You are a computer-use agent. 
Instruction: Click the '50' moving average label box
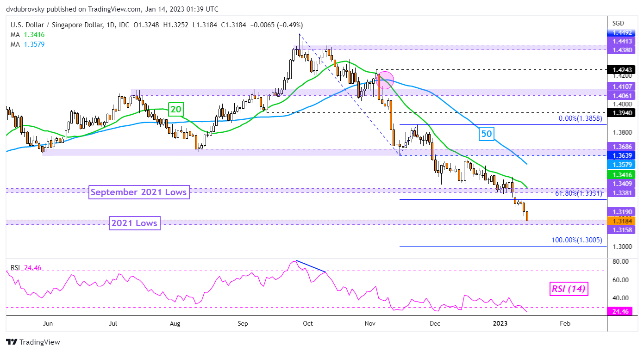tap(487, 134)
